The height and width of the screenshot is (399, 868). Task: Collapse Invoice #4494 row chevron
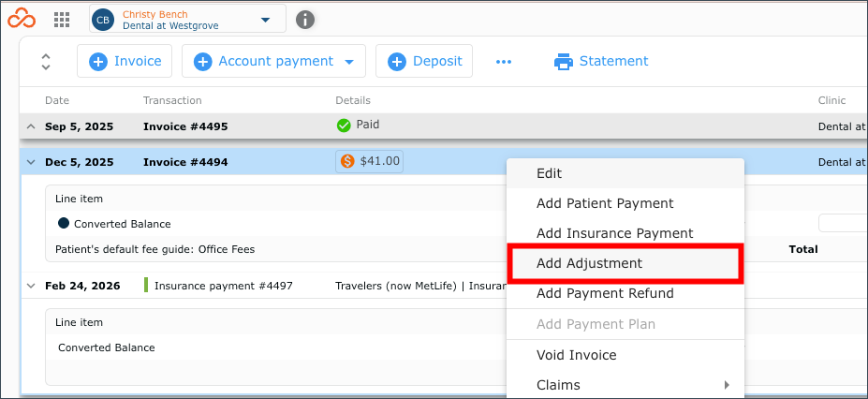pos(31,162)
